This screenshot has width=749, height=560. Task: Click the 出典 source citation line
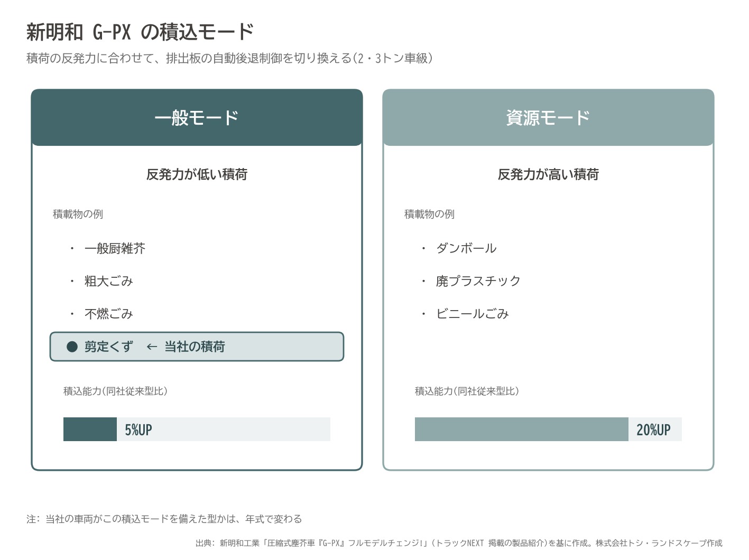pos(459,543)
